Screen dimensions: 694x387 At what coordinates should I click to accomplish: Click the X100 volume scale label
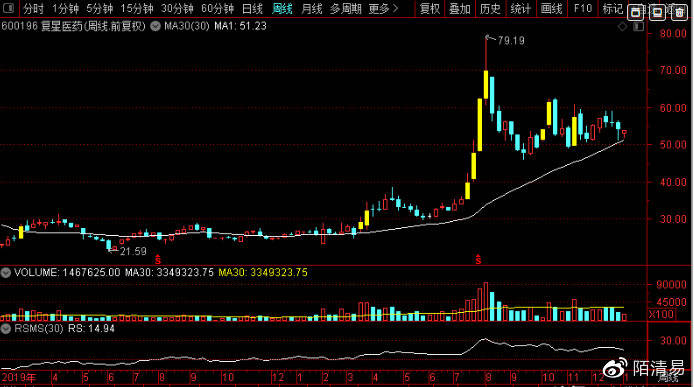(662, 314)
